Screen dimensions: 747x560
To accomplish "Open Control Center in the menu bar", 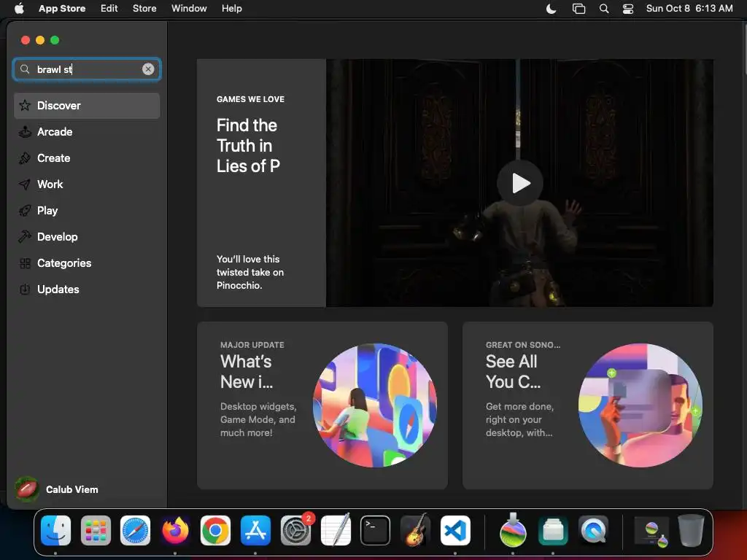I will [x=628, y=9].
